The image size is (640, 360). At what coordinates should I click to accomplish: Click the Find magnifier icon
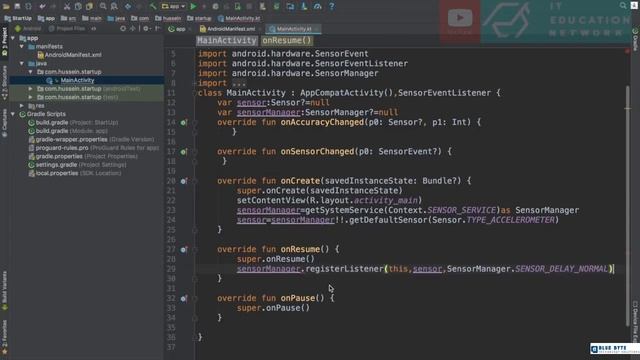(103, 6)
